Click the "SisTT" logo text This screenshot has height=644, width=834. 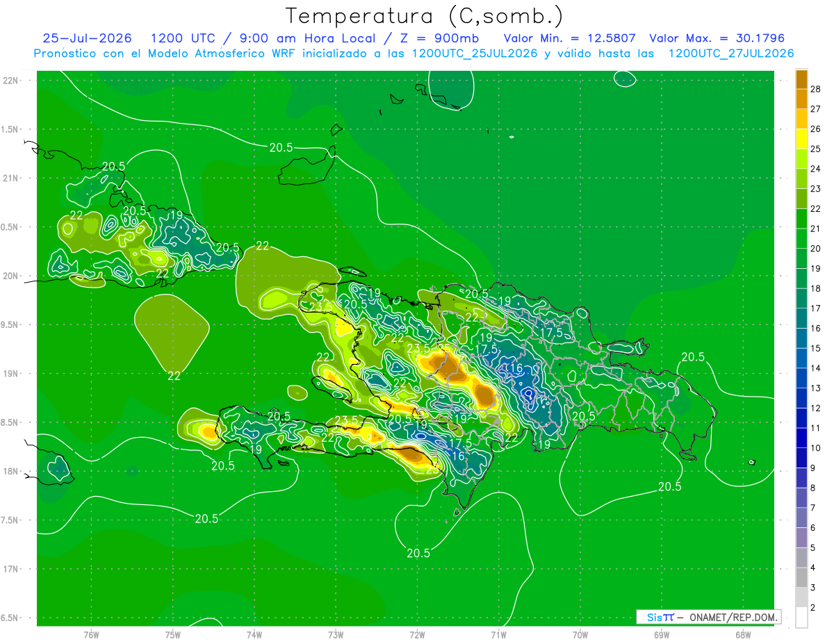660,617
